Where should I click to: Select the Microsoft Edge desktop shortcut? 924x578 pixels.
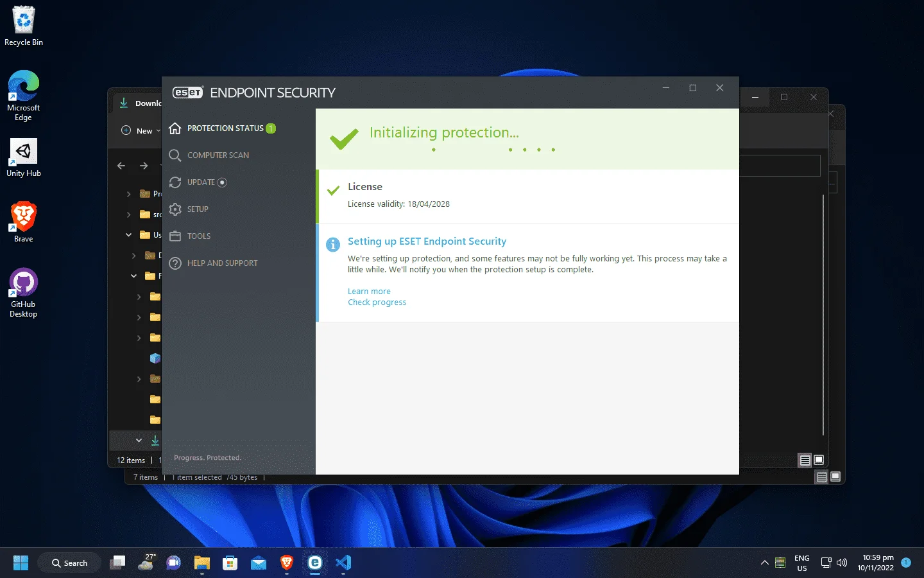(24, 96)
